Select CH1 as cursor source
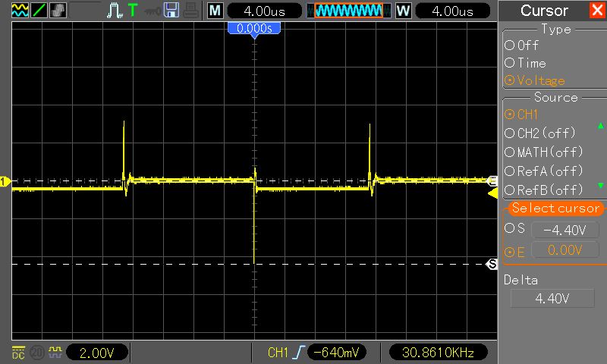 [x=521, y=115]
